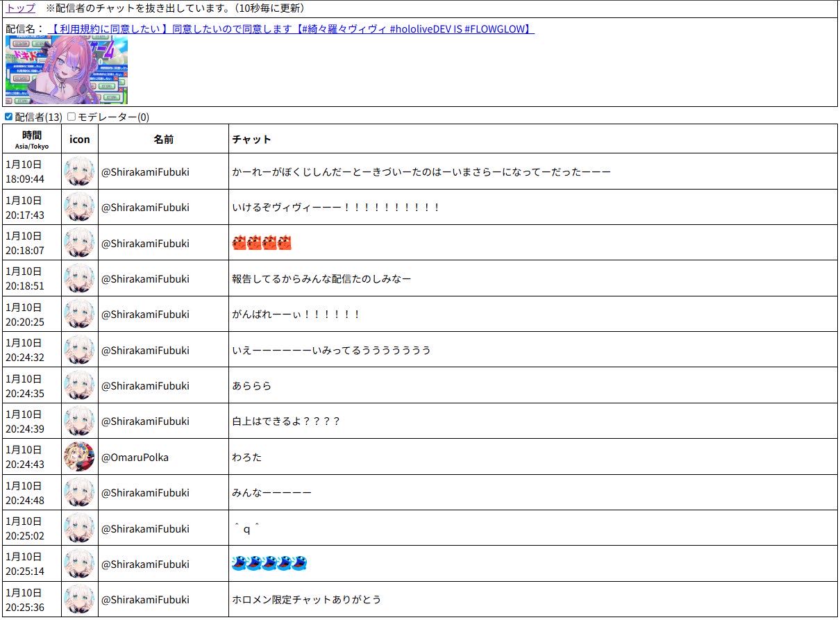
Task: Click the @OmaruPolka username
Action: click(x=135, y=458)
